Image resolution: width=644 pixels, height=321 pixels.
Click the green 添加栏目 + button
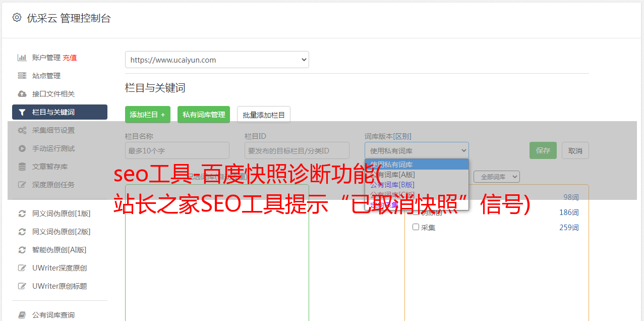(148, 115)
